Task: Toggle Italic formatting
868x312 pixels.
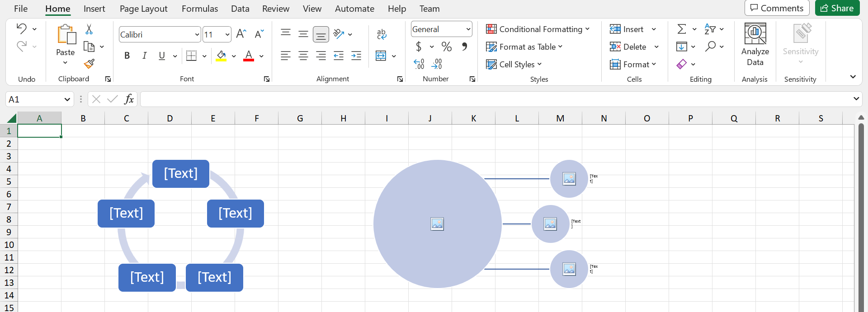Action: pyautogui.click(x=144, y=56)
